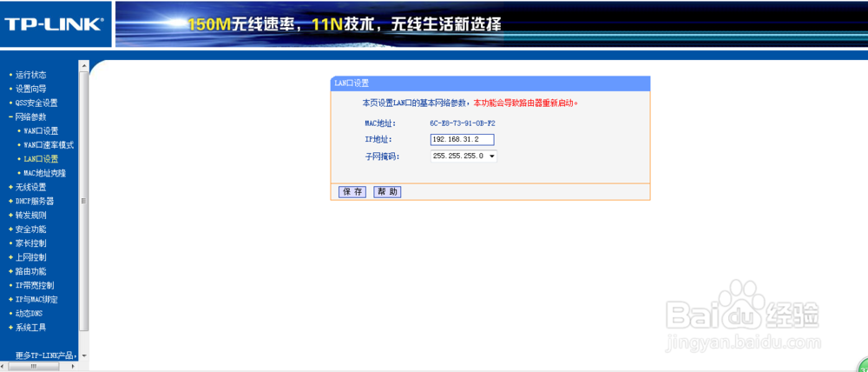Click the sidebar horizontal scroll left arrow
The image size is (868, 372).
click(4, 367)
